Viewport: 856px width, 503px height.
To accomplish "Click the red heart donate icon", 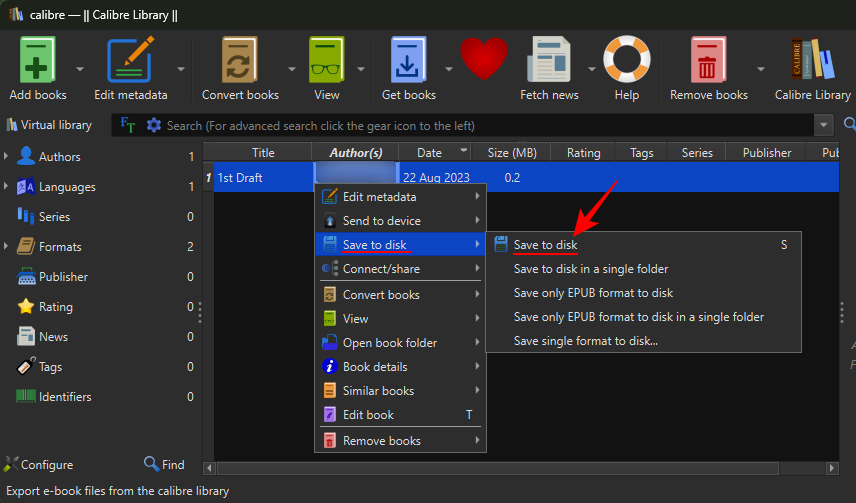I will 484,59.
